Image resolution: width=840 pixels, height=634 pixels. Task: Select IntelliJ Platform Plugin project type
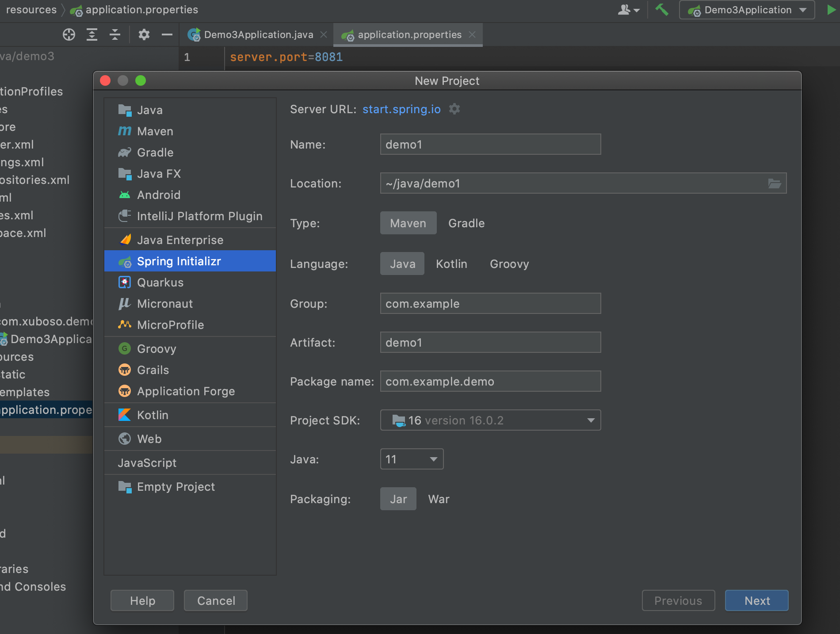(190, 216)
